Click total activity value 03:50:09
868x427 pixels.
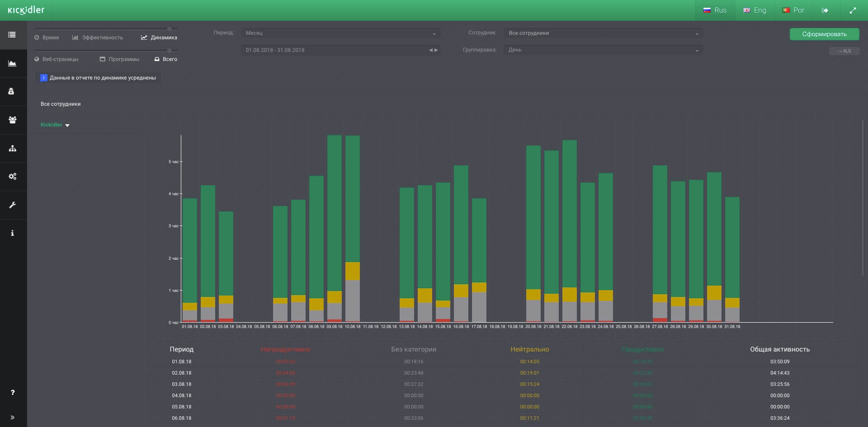point(780,361)
